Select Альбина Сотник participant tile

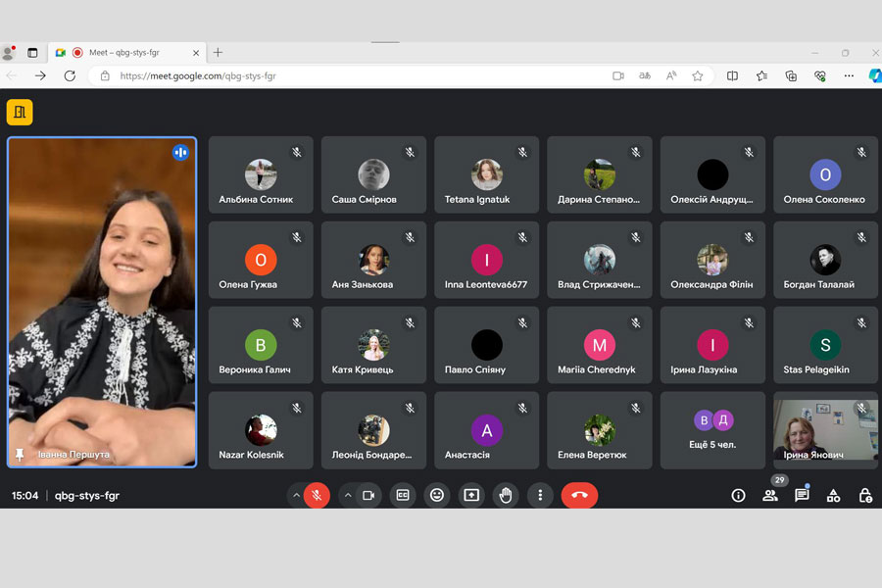pyautogui.click(x=261, y=175)
